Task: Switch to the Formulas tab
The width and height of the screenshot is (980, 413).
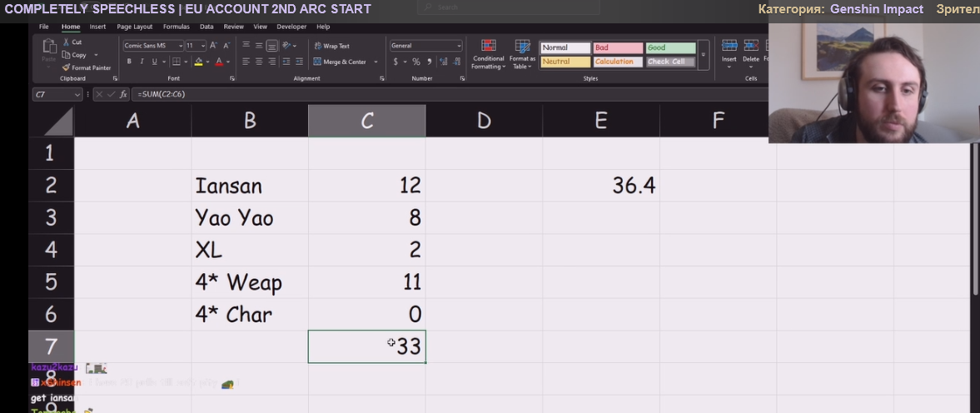Action: click(177, 27)
